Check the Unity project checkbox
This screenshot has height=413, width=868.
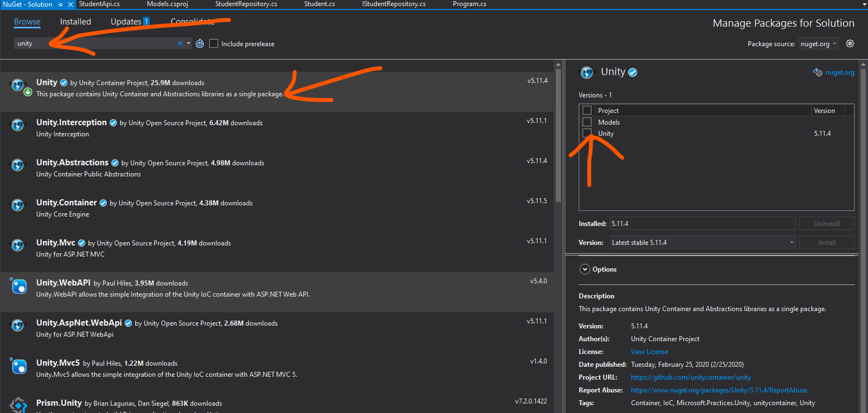[x=587, y=134]
